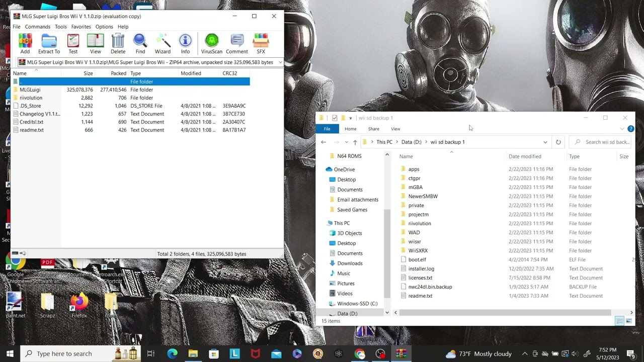Open View ribbon tab in Explorer
This screenshot has height=362, width=644.
tap(395, 129)
